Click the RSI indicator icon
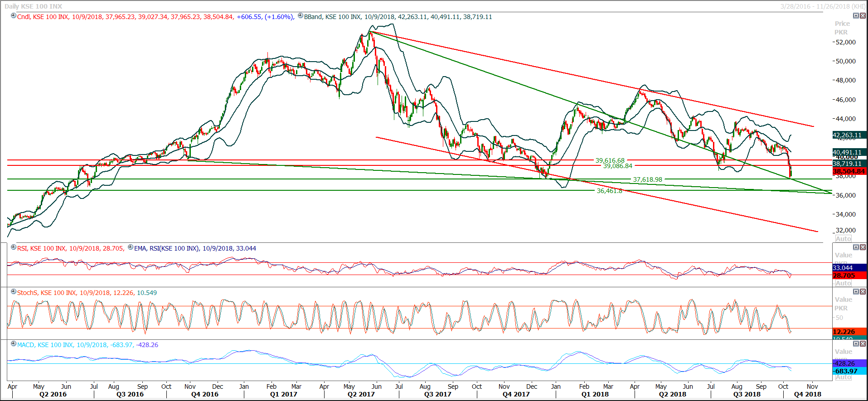This screenshot has width=868, height=401. pyautogui.click(x=14, y=247)
